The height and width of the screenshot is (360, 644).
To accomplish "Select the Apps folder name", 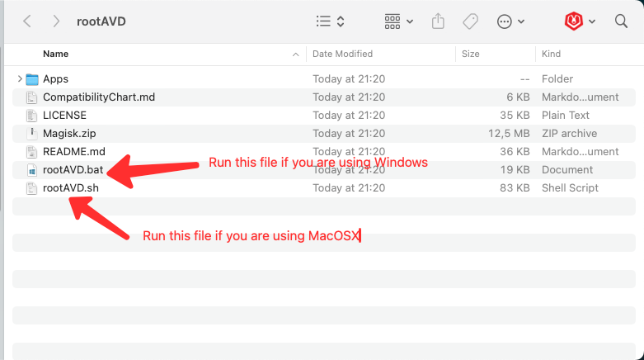I will pyautogui.click(x=56, y=79).
